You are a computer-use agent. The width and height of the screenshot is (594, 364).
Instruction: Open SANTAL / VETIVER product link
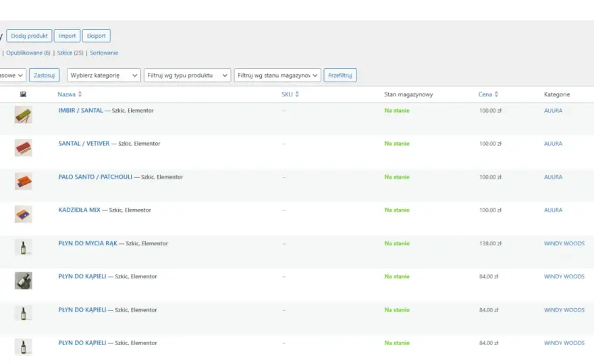click(x=84, y=144)
